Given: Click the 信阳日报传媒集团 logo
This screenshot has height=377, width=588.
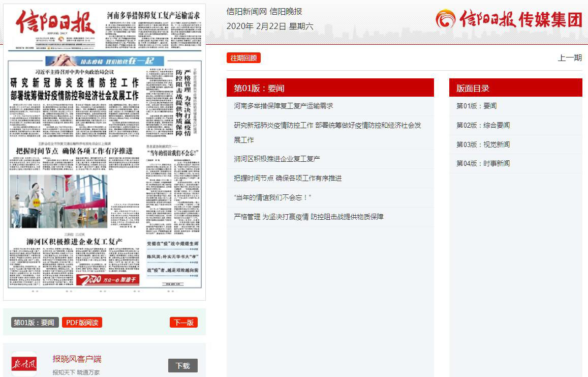Looking at the screenshot, I should 509,19.
